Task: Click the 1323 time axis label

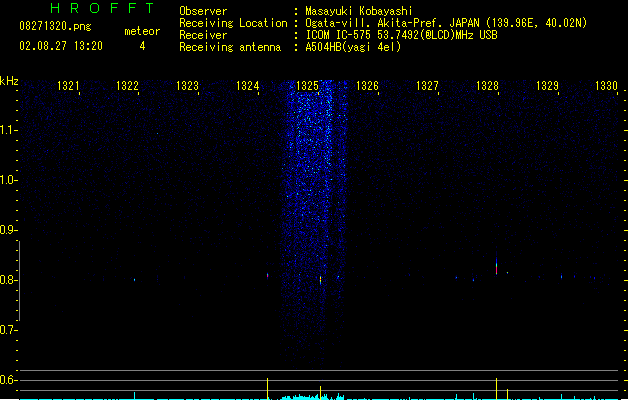Action: point(187,85)
